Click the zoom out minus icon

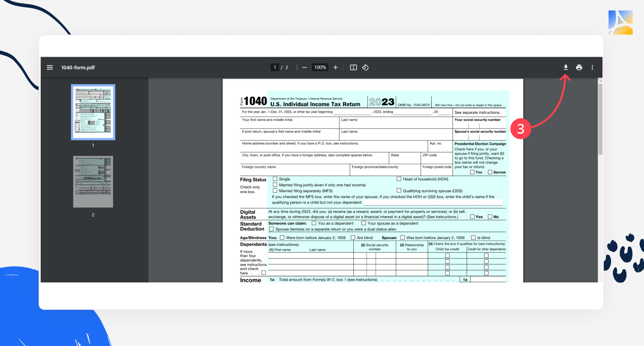[305, 68]
